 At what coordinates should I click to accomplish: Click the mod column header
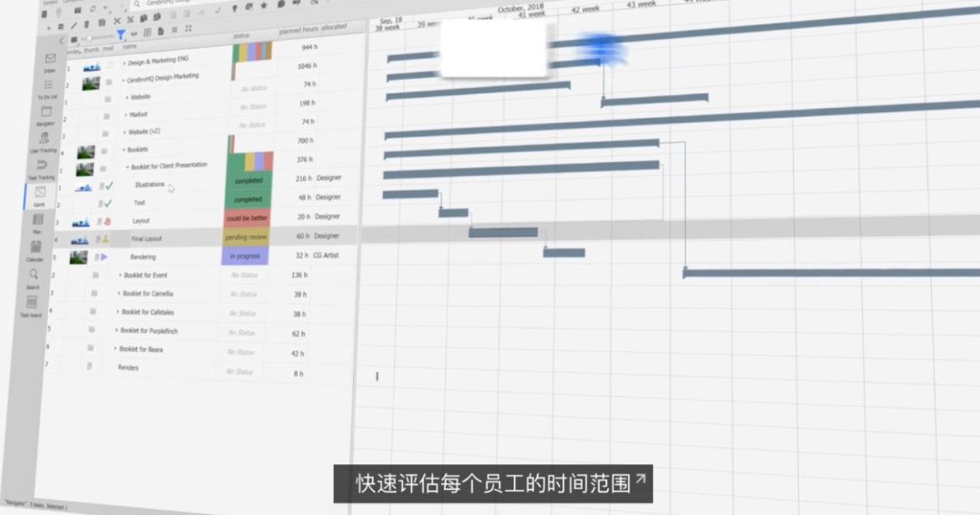108,48
